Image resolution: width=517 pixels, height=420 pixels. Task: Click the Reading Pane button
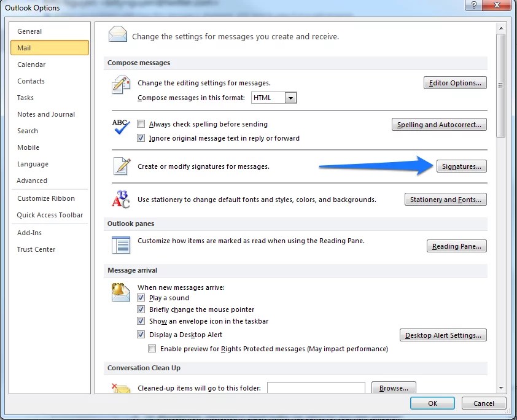457,246
